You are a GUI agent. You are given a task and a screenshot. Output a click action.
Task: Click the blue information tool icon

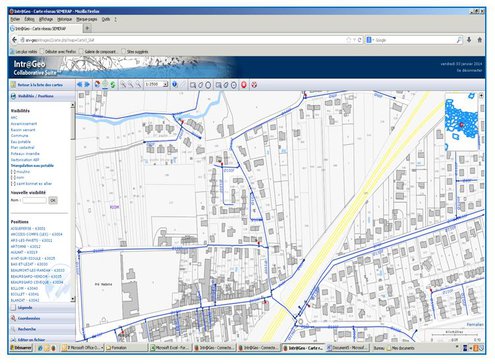click(175, 84)
